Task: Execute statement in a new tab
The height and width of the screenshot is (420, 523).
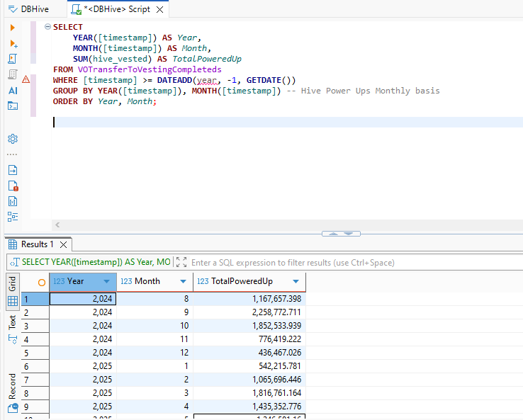Action: pos(13,44)
